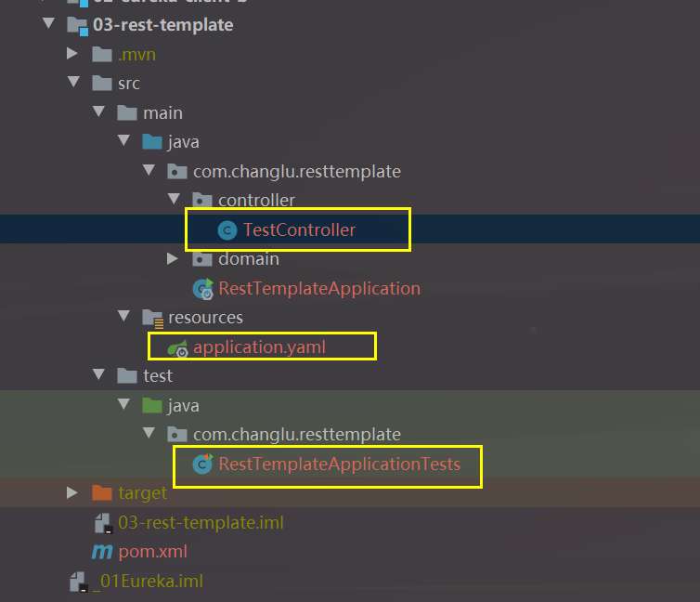Click the RestTemplateApplicationTests class icon
Screen dimensions: 700x602
[201, 465]
